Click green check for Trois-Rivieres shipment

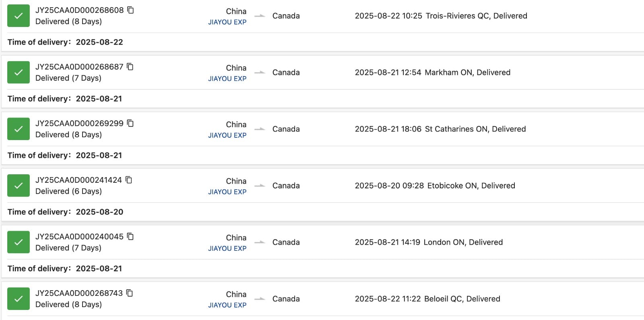19,16
